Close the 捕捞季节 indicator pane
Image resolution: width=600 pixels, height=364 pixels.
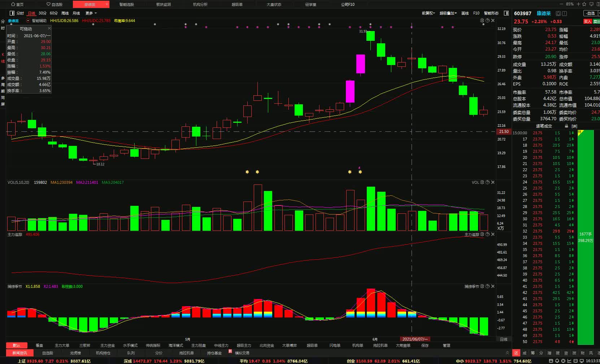[x=493, y=286]
